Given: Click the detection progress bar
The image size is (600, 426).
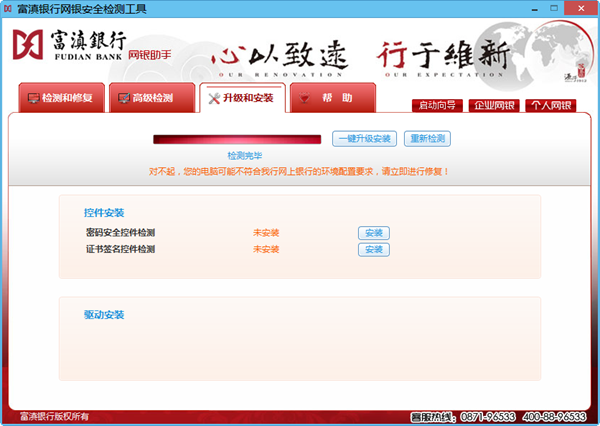Looking at the screenshot, I should pyautogui.click(x=239, y=138).
